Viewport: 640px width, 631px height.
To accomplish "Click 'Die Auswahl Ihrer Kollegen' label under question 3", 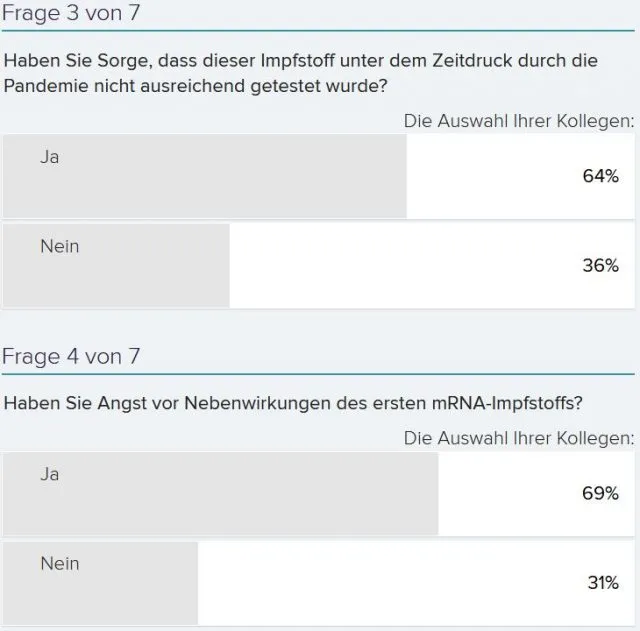I will click(x=519, y=121).
